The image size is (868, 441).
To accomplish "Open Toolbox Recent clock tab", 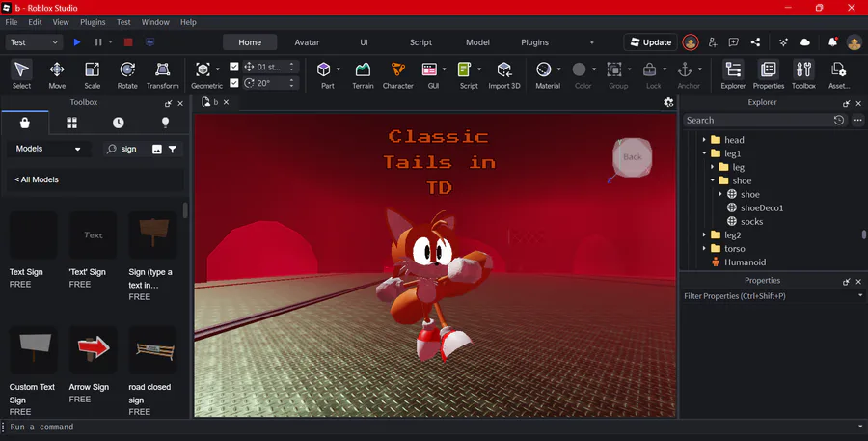I will [119, 123].
